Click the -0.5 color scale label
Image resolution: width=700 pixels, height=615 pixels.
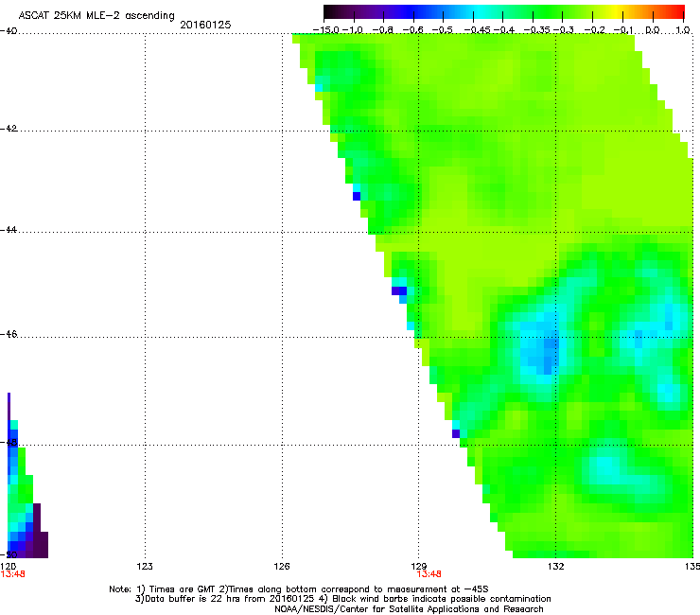443,30
